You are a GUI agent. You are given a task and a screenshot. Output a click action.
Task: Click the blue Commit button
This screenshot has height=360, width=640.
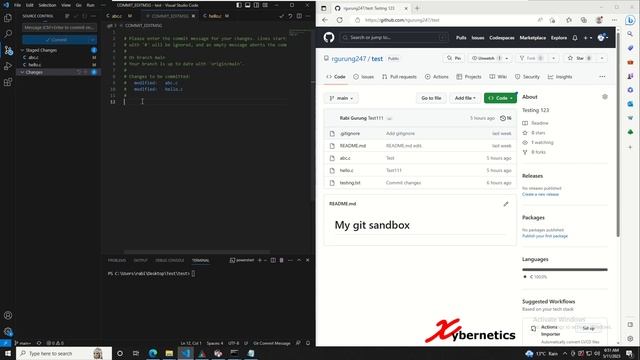(x=56, y=40)
